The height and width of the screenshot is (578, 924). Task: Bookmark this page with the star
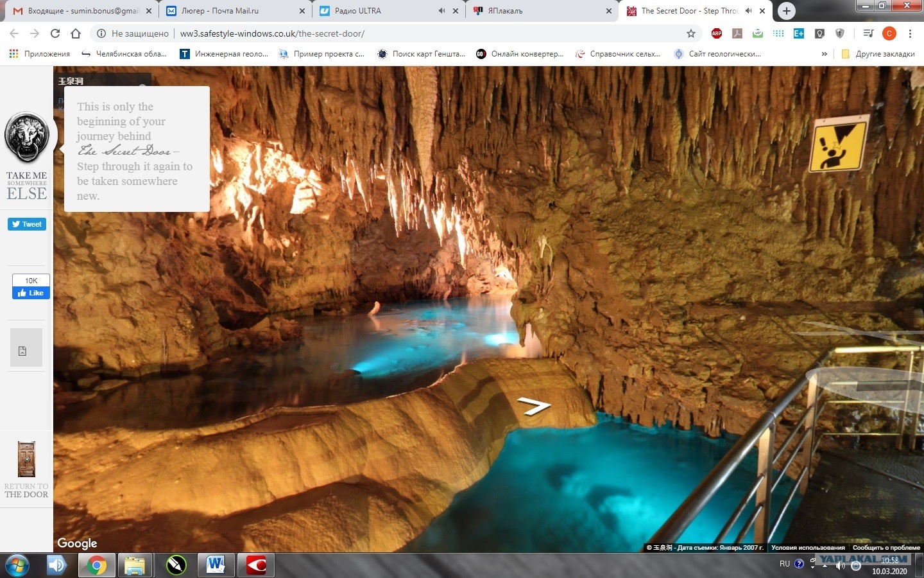(x=691, y=33)
